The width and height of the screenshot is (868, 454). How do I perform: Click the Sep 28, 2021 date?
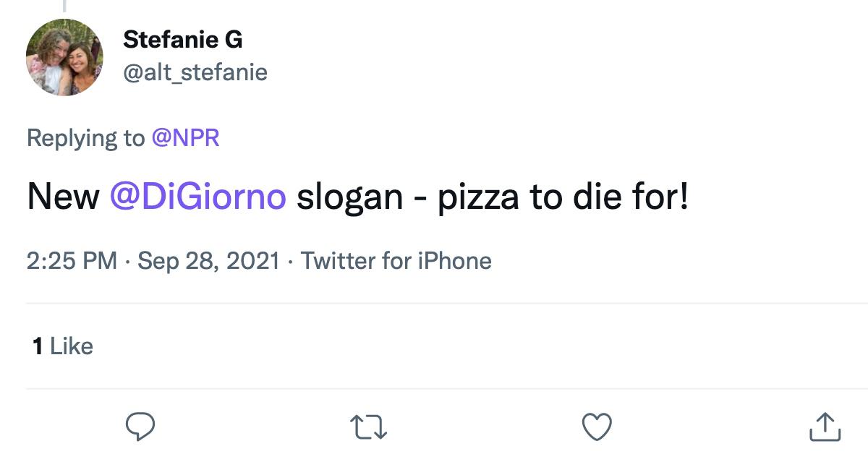coord(208,260)
